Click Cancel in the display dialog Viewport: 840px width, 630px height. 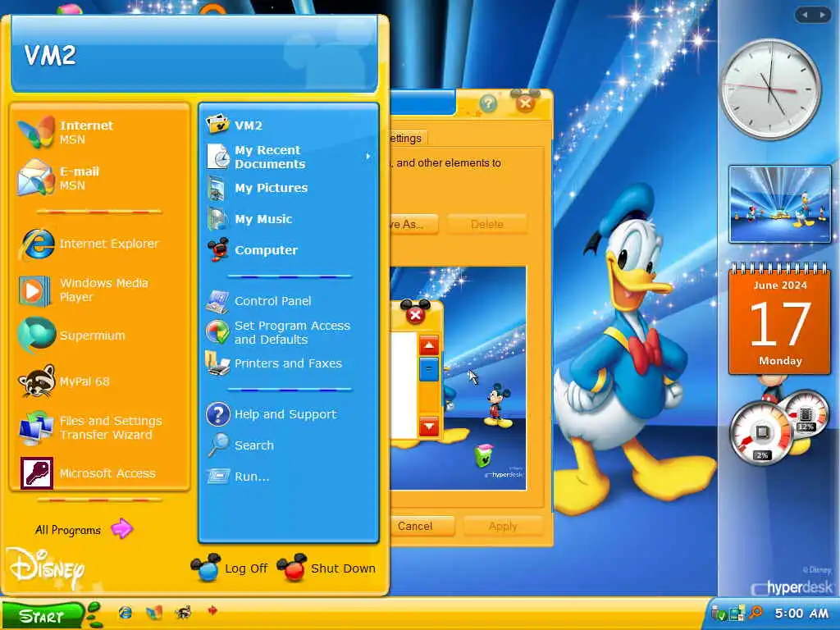coord(422,526)
